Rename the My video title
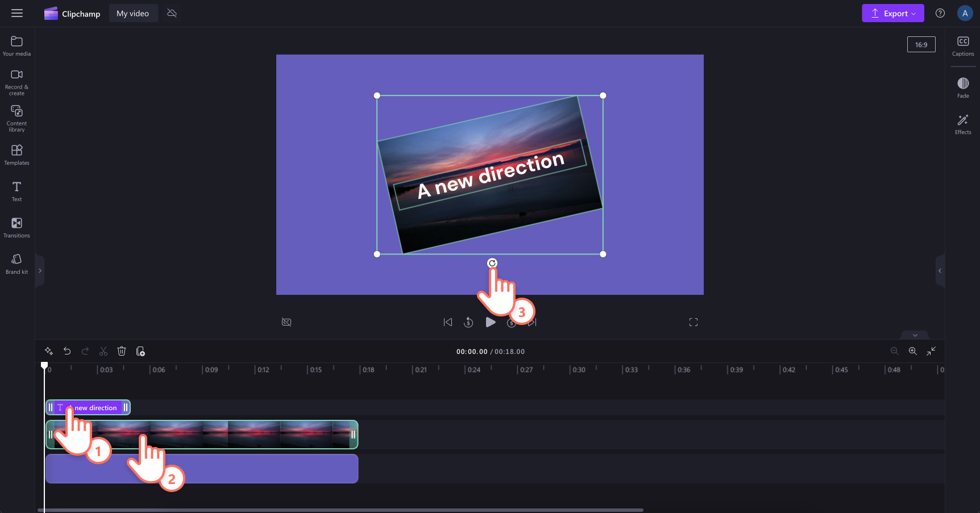The height and width of the screenshot is (513, 980). point(133,13)
